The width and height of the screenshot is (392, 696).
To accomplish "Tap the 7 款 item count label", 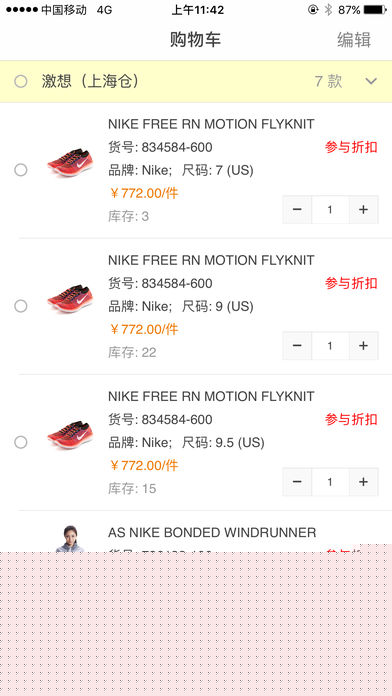I will [329, 81].
